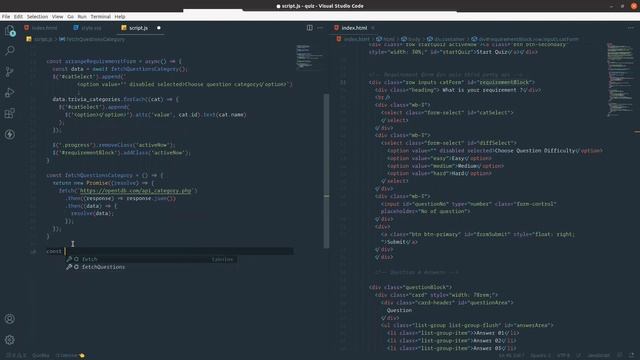
Task: Open the Explorer view in activity bar
Action: click(x=10, y=31)
